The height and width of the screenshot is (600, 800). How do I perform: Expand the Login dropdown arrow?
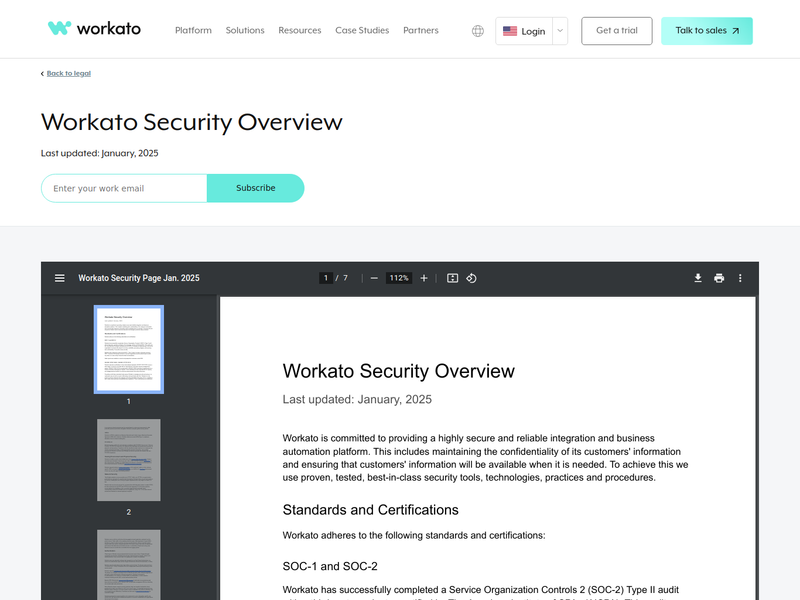560,31
